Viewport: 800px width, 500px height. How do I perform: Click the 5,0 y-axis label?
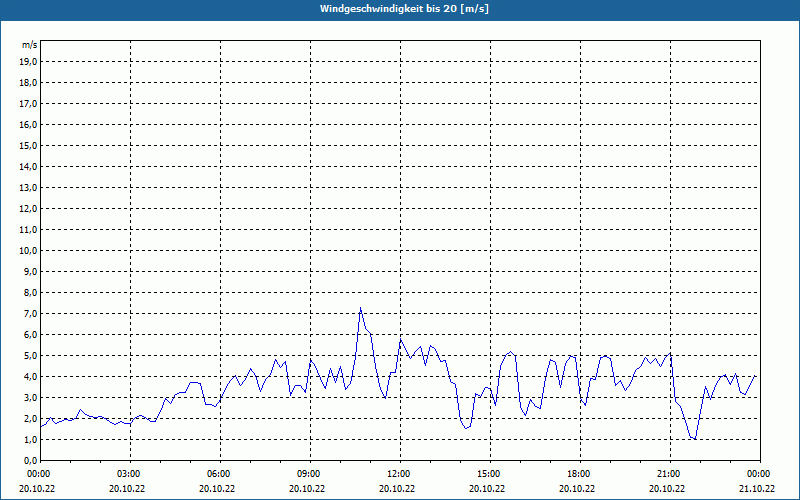click(x=30, y=355)
